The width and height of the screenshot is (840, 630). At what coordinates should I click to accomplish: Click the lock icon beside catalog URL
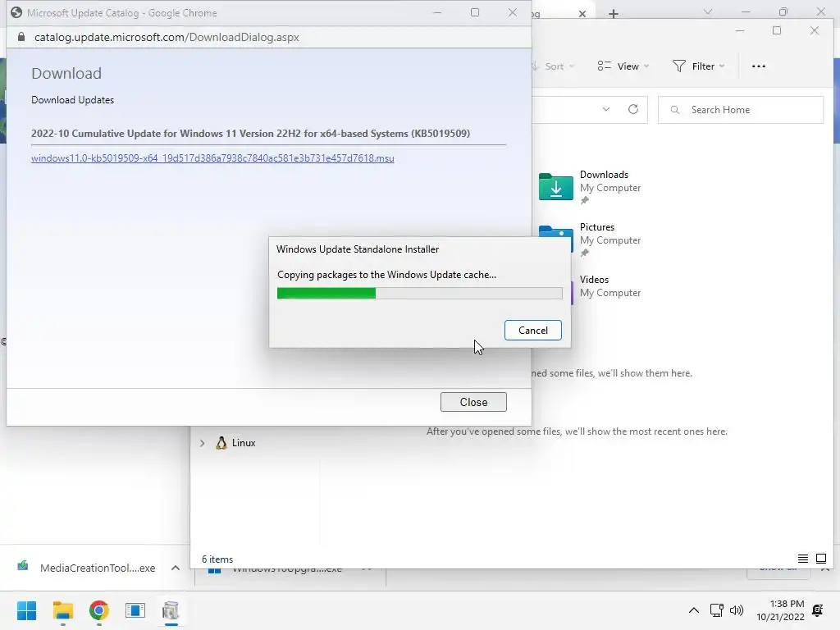(x=21, y=37)
